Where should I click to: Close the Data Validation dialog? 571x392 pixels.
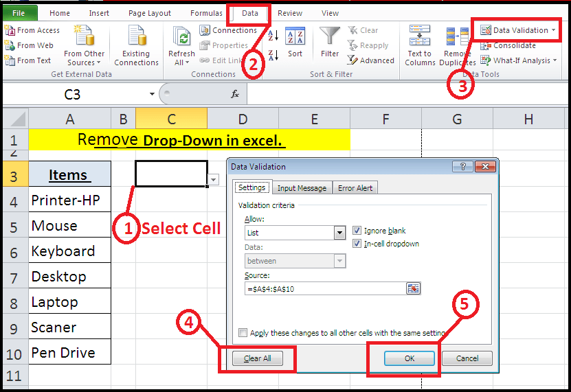point(485,167)
